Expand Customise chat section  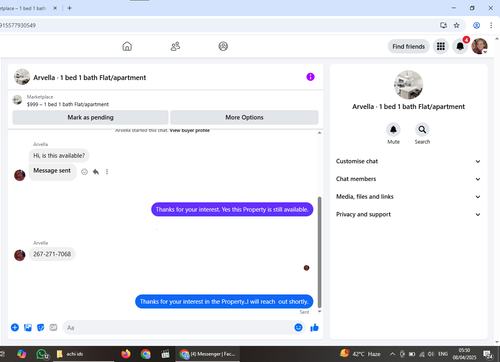tap(408, 161)
